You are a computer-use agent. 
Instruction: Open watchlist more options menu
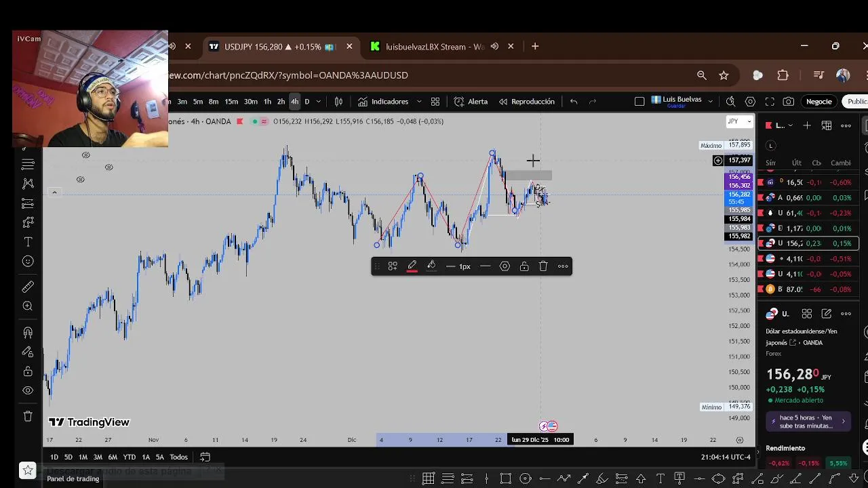(x=846, y=125)
